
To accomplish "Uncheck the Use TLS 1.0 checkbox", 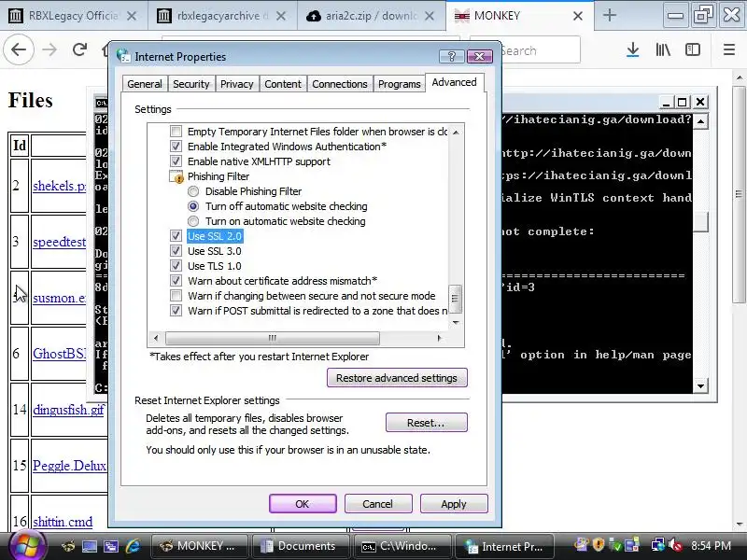I will pyautogui.click(x=176, y=265).
